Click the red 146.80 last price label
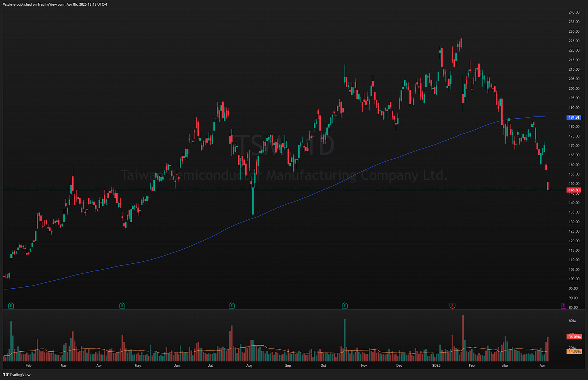This screenshot has width=588, height=380. (x=574, y=190)
